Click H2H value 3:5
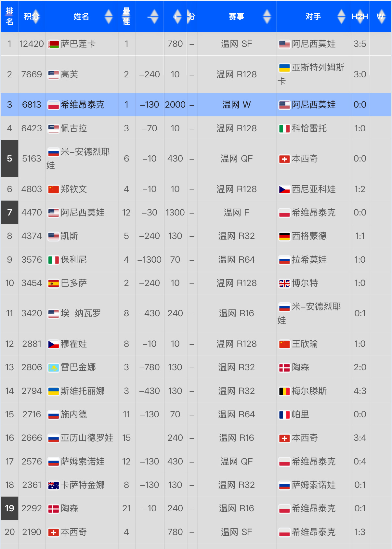 click(x=360, y=44)
